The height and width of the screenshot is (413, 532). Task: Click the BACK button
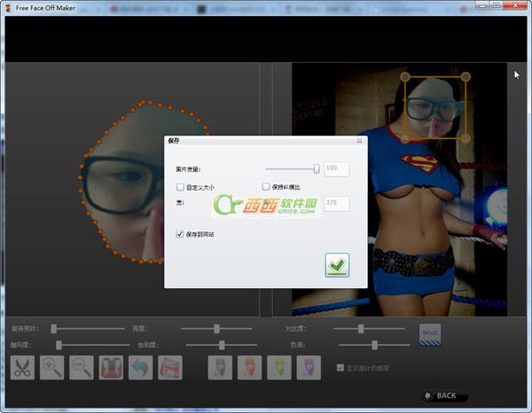coord(444,395)
